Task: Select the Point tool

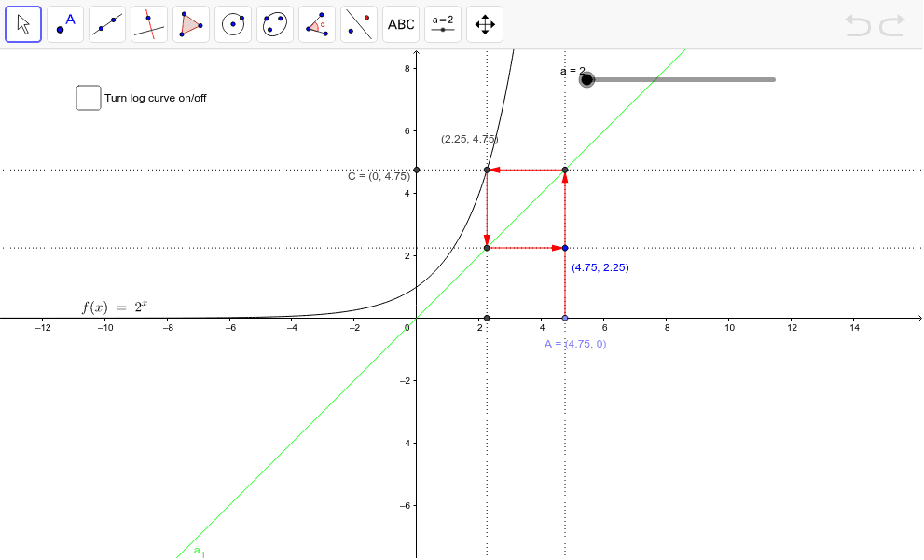Action: coord(65,24)
